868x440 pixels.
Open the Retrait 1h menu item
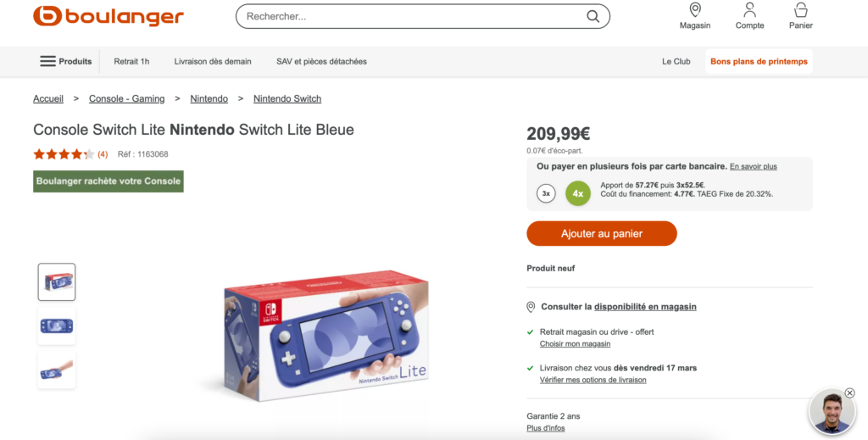(x=131, y=61)
